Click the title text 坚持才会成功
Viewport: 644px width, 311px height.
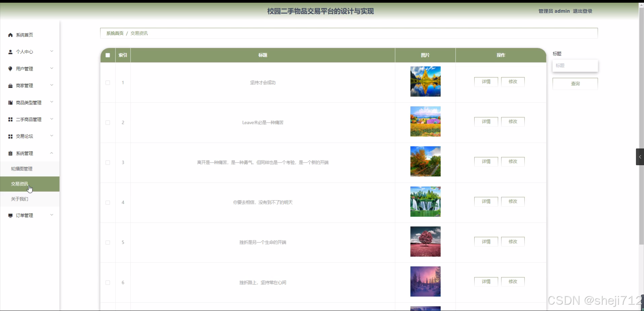coord(263,82)
